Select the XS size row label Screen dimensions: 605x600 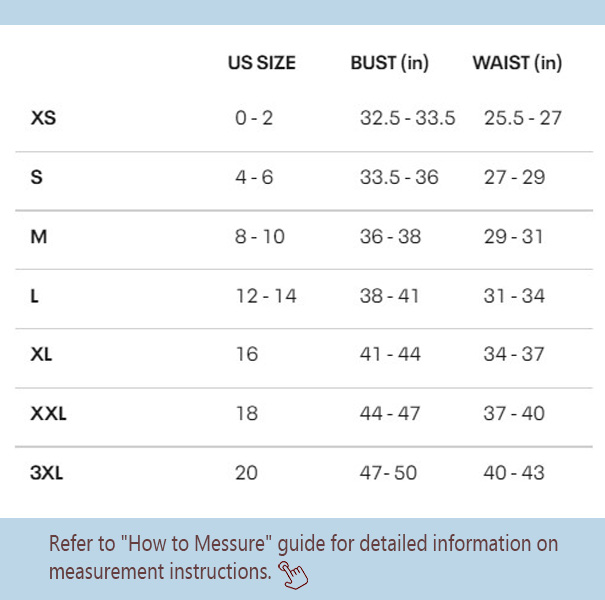[43, 118]
